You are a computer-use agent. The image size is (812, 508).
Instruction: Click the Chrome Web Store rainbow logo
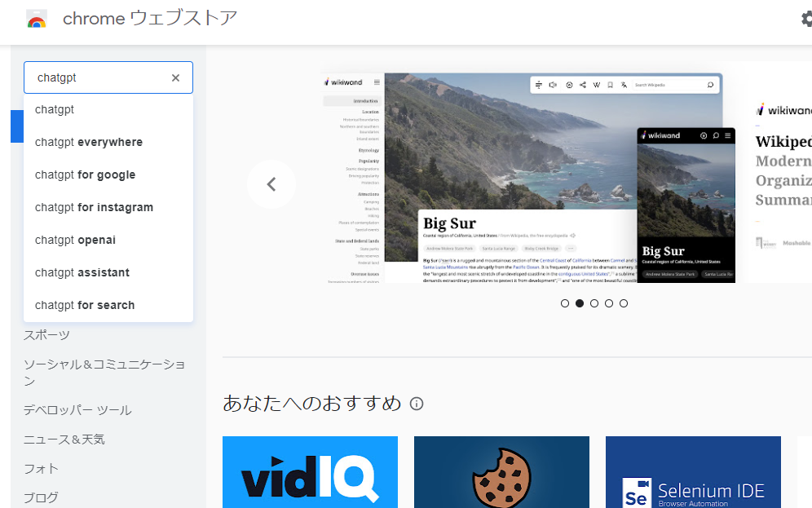pos(36,19)
